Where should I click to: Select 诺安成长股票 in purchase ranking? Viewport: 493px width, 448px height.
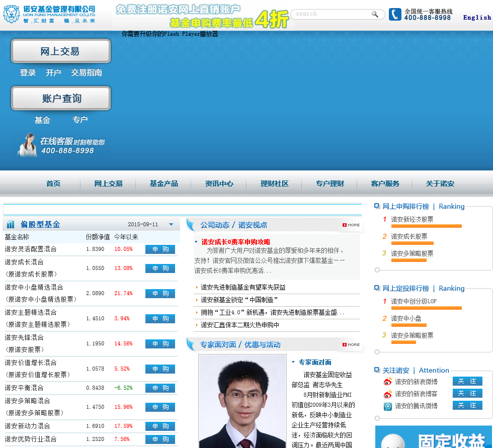pyautogui.click(x=409, y=236)
